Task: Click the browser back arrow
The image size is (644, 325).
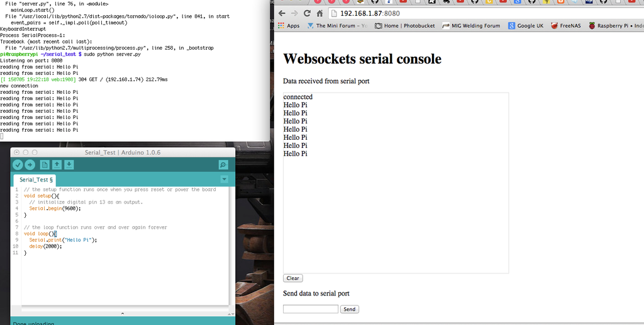Action: point(282,13)
